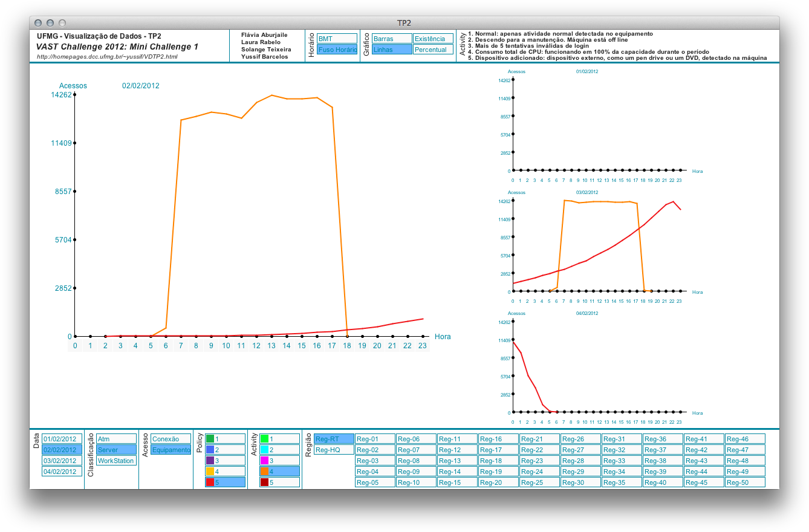Select region Reg-05

[375, 482]
